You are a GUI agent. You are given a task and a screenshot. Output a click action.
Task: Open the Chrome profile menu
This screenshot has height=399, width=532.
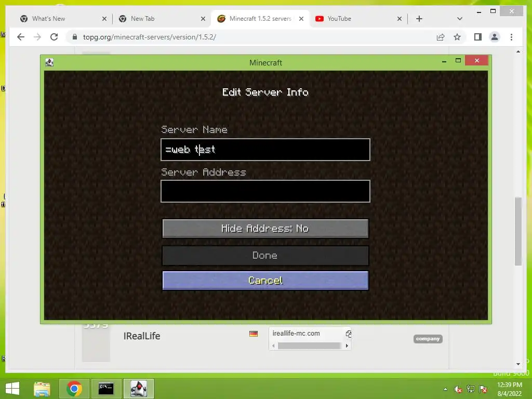click(495, 37)
